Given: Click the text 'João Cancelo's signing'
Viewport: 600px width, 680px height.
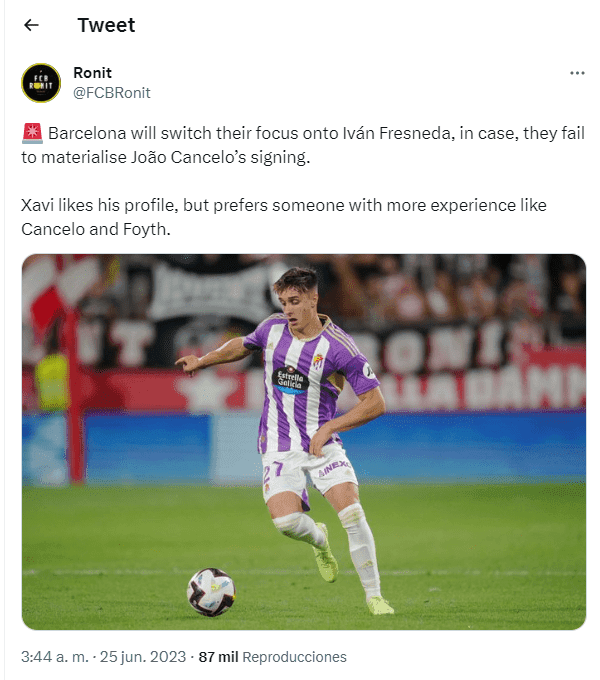Looking at the screenshot, I should coord(220,157).
